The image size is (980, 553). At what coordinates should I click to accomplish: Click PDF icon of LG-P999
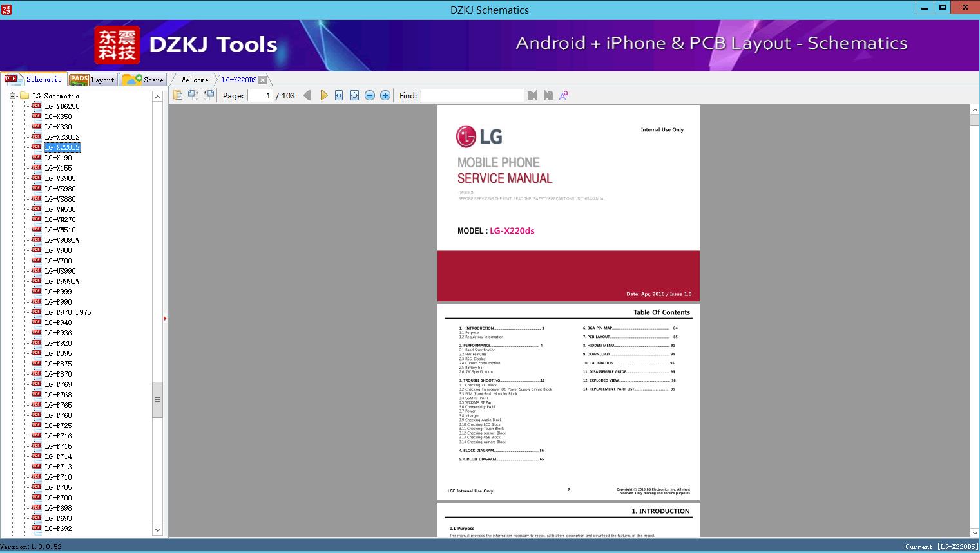pyautogui.click(x=36, y=292)
